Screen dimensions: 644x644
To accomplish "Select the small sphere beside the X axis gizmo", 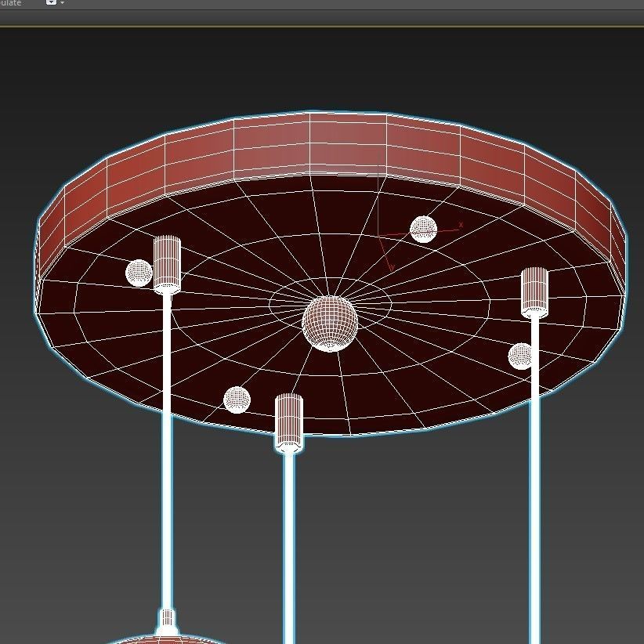I will [423, 230].
